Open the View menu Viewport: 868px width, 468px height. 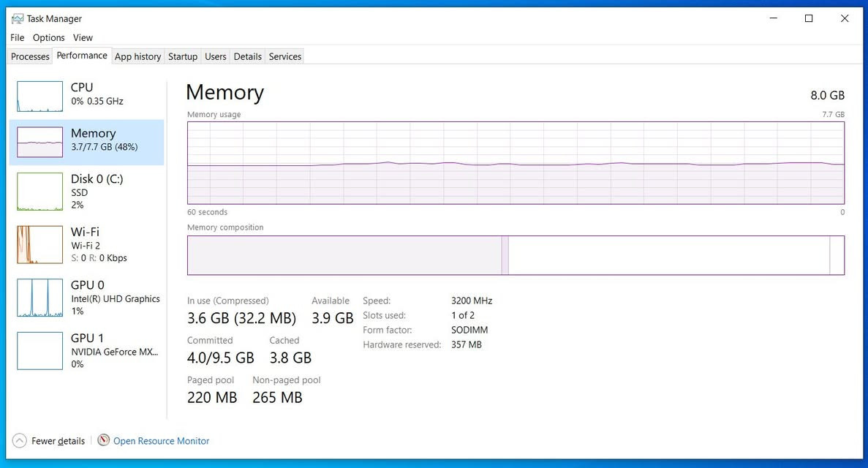[83, 38]
